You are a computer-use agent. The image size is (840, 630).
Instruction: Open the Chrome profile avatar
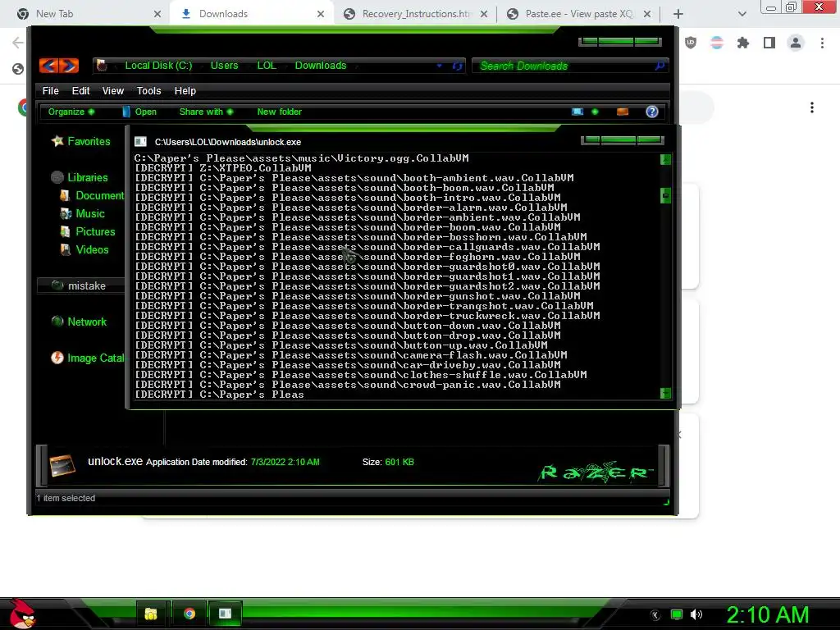pyautogui.click(x=796, y=43)
